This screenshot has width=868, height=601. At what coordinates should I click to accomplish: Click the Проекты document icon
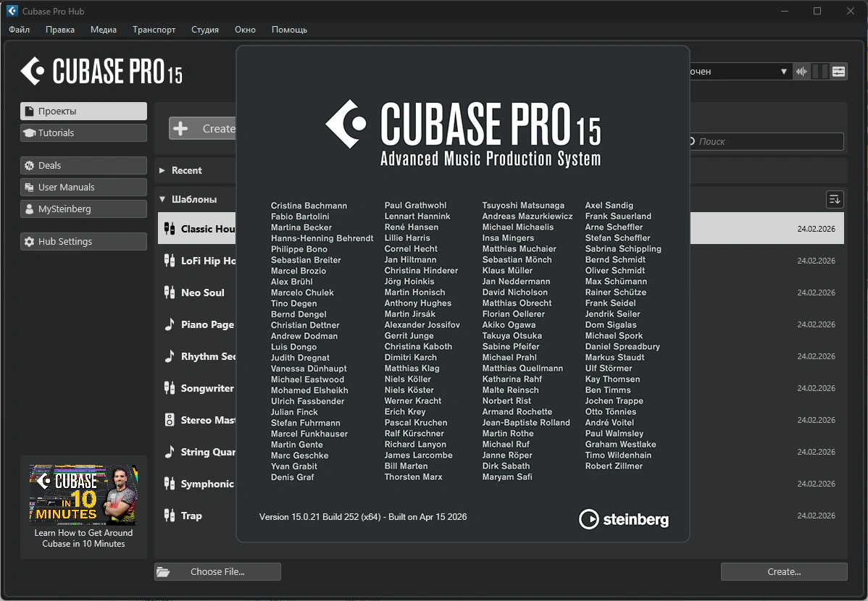[x=29, y=112]
